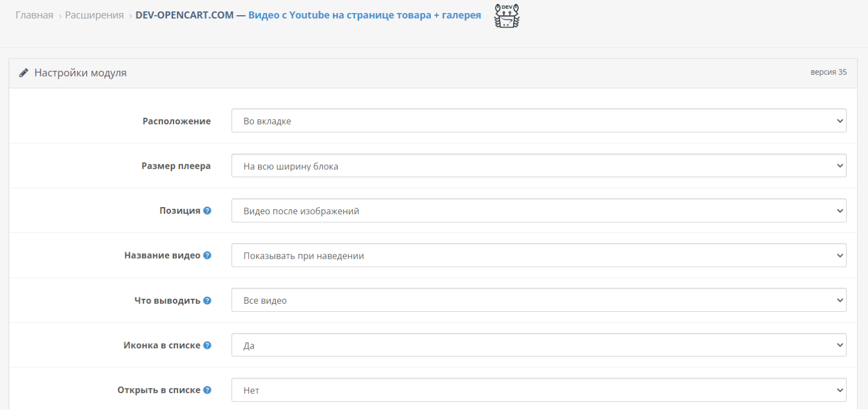The height and width of the screenshot is (410, 868).
Task: Go to Главная breadcrumb link
Action: pyautogui.click(x=35, y=15)
